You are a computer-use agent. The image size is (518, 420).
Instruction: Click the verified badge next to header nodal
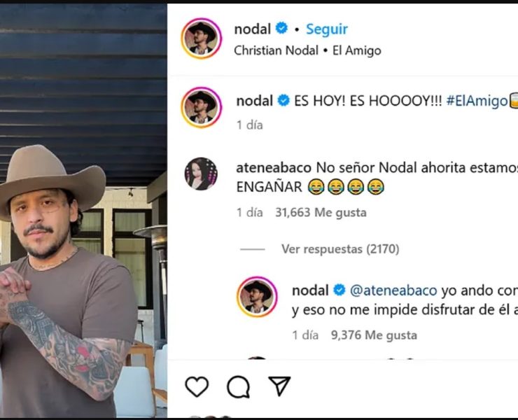281,29
